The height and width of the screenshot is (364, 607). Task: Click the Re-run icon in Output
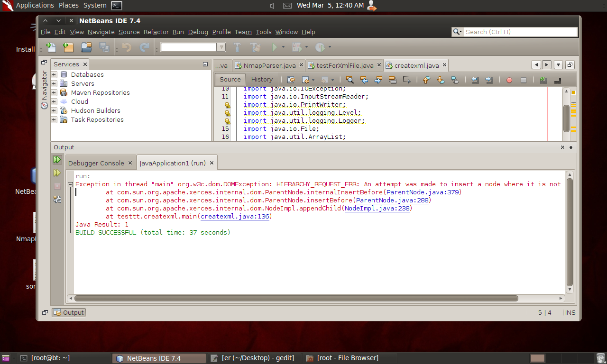tap(57, 160)
